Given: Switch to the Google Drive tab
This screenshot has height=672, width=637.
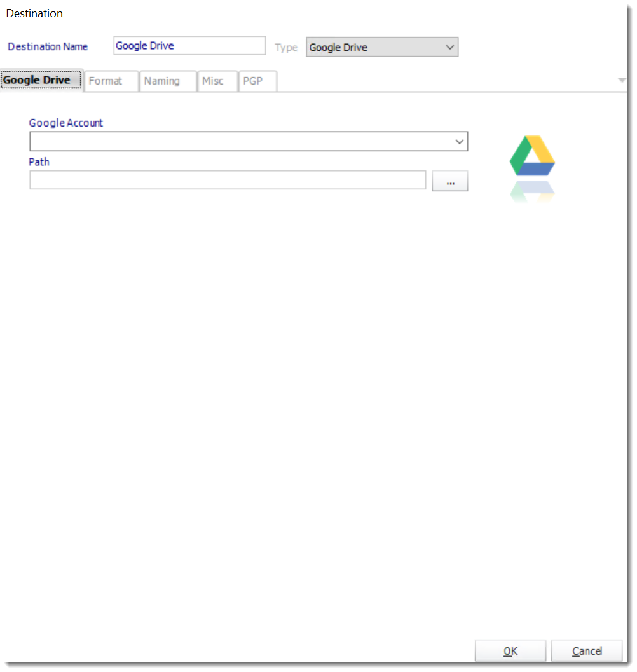Looking at the screenshot, I should 41,81.
